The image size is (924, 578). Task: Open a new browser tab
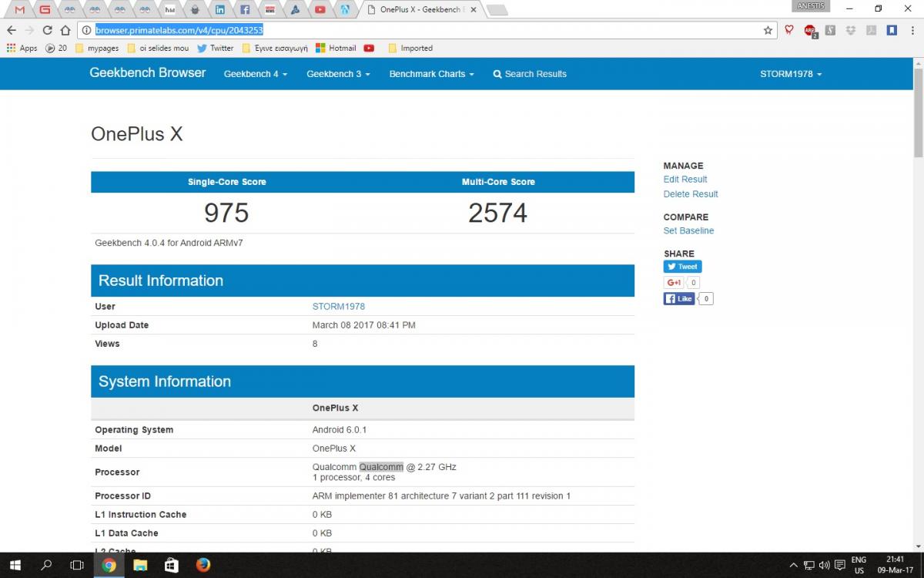497,10
